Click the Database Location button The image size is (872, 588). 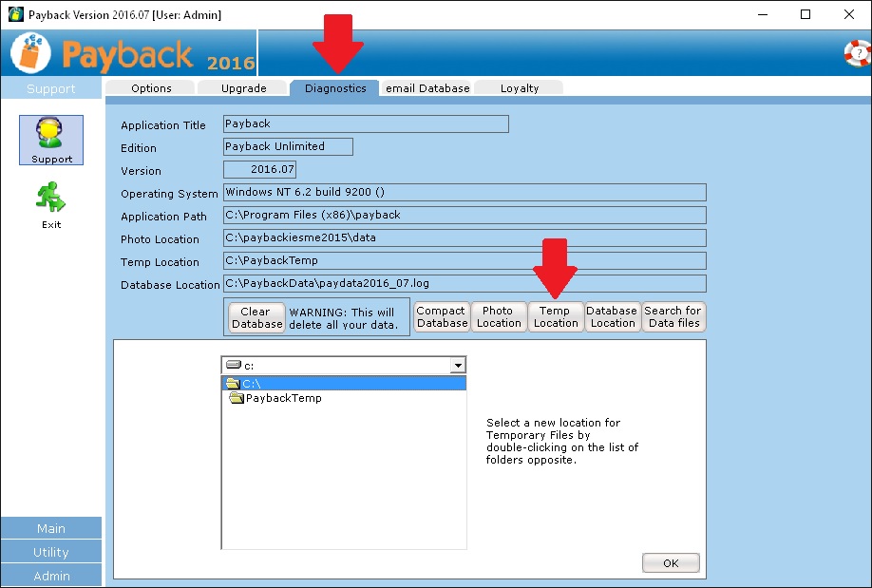click(x=613, y=317)
